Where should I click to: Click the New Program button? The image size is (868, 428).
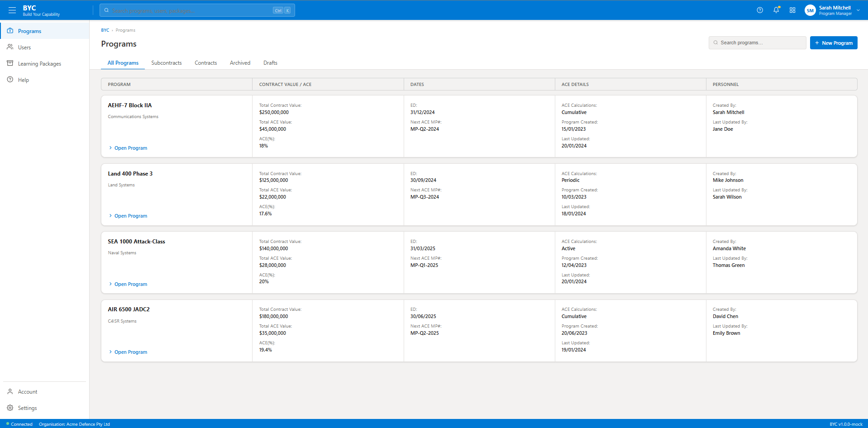pos(834,43)
